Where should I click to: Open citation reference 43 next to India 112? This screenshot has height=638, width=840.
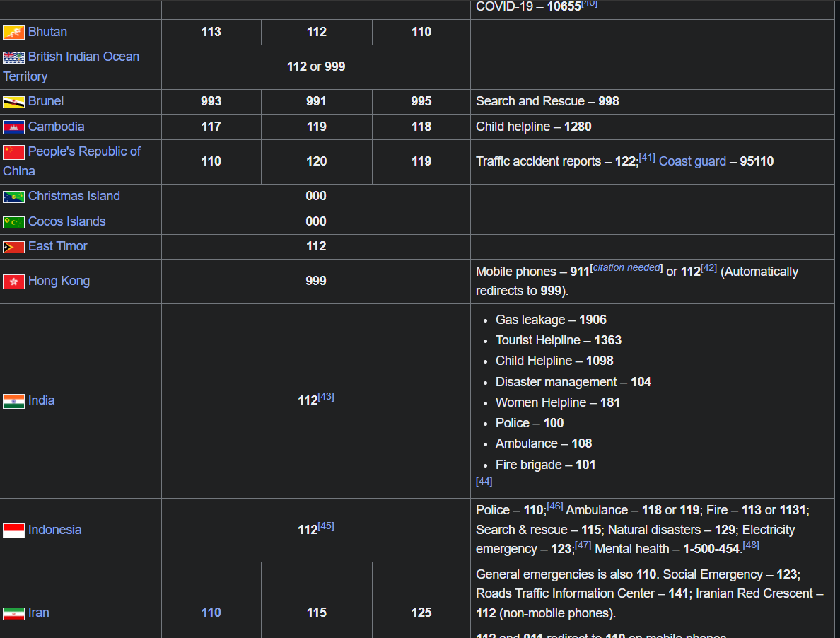[326, 396]
